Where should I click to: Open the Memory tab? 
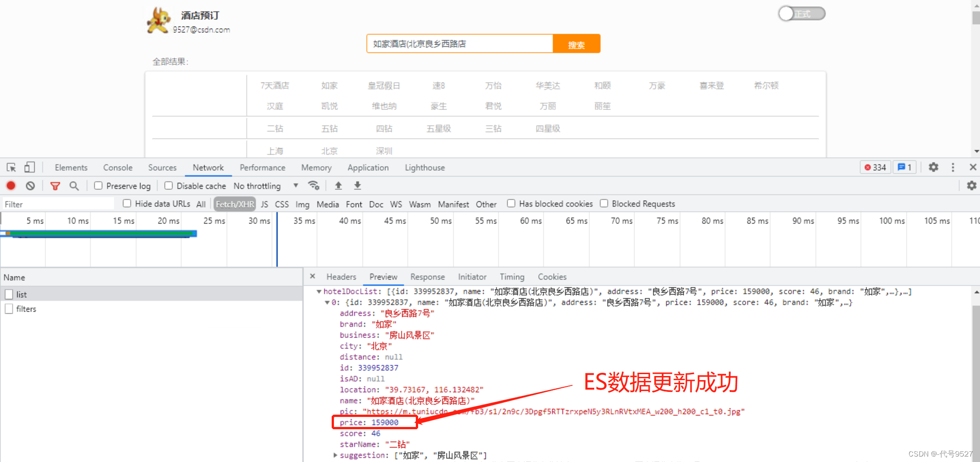click(316, 168)
